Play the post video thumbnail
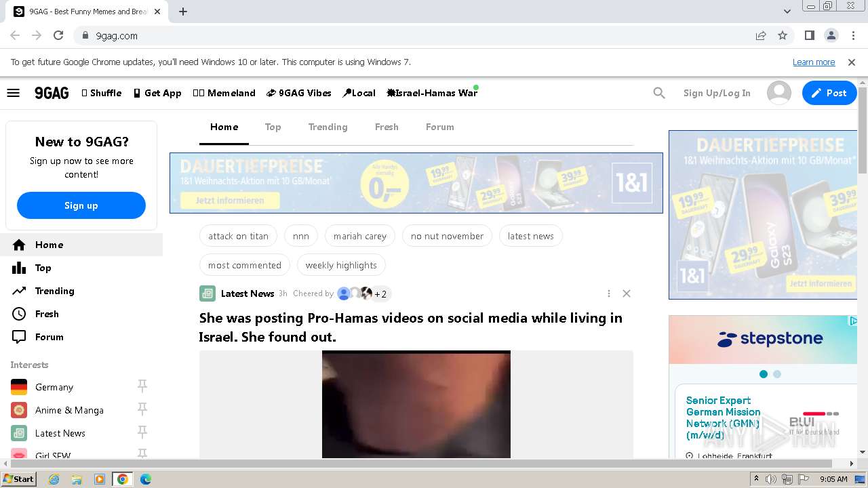Screen dimensions: 868x488 coord(416,405)
